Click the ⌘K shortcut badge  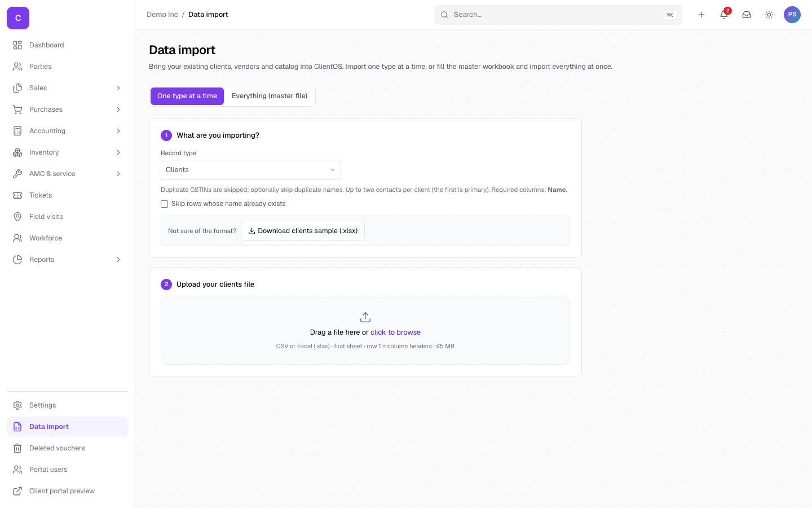(670, 15)
